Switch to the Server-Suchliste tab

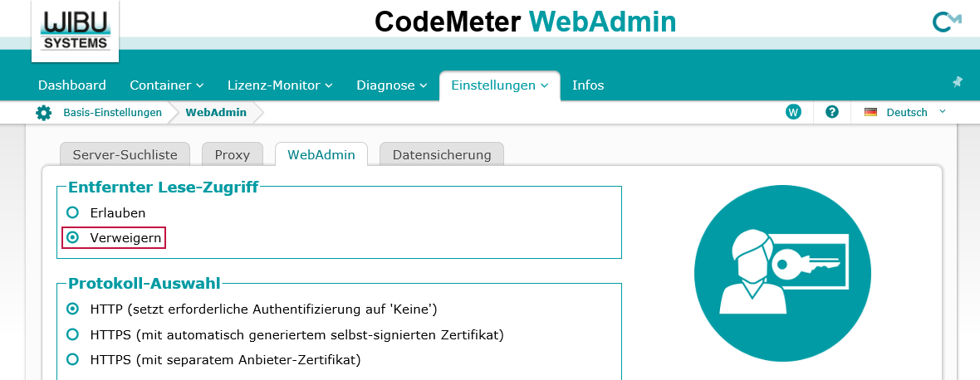[x=125, y=154]
